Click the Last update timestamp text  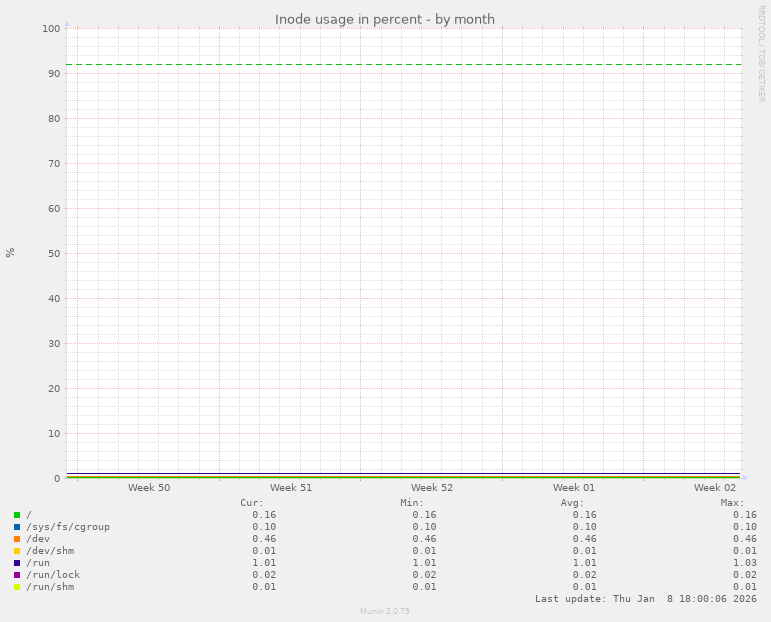coord(646,598)
